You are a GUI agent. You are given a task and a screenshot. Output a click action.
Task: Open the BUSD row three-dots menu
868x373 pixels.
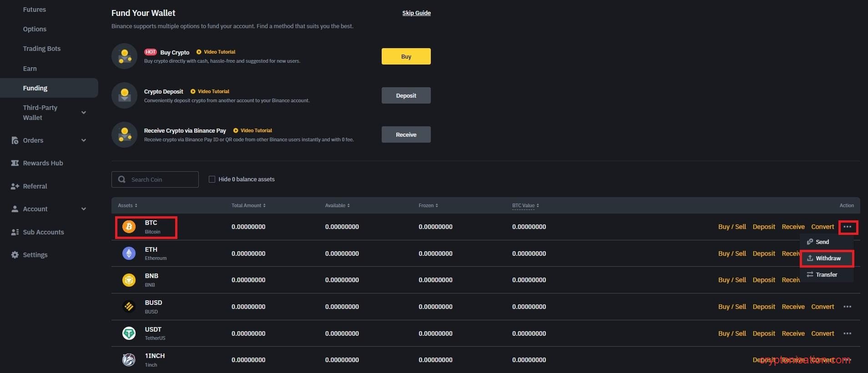pyautogui.click(x=847, y=307)
